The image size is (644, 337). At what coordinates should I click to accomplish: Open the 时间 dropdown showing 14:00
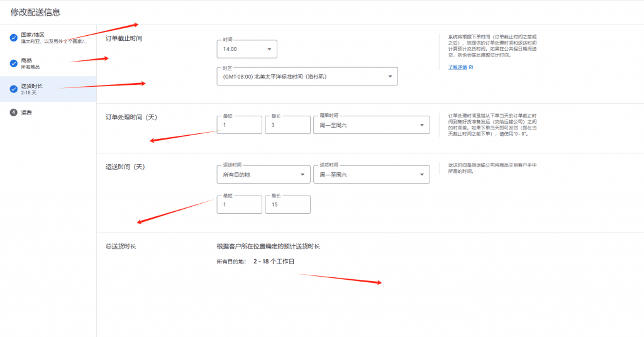click(247, 49)
